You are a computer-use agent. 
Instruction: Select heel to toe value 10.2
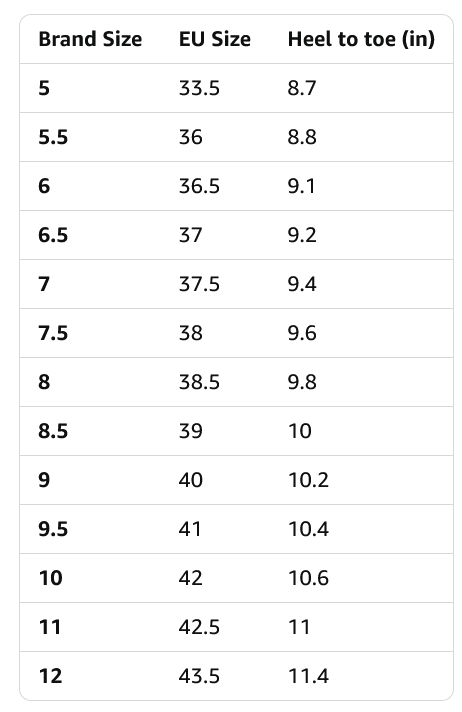click(x=308, y=480)
